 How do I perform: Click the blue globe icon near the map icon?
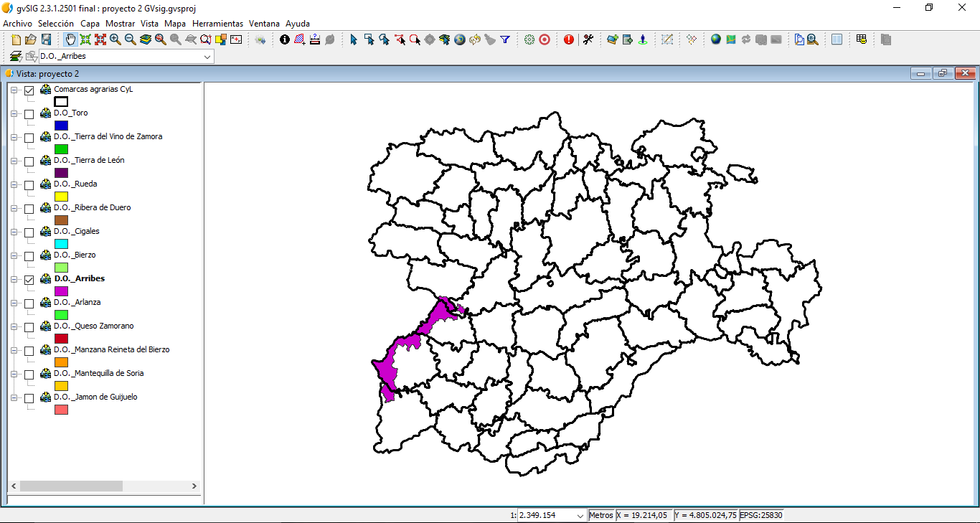point(715,39)
